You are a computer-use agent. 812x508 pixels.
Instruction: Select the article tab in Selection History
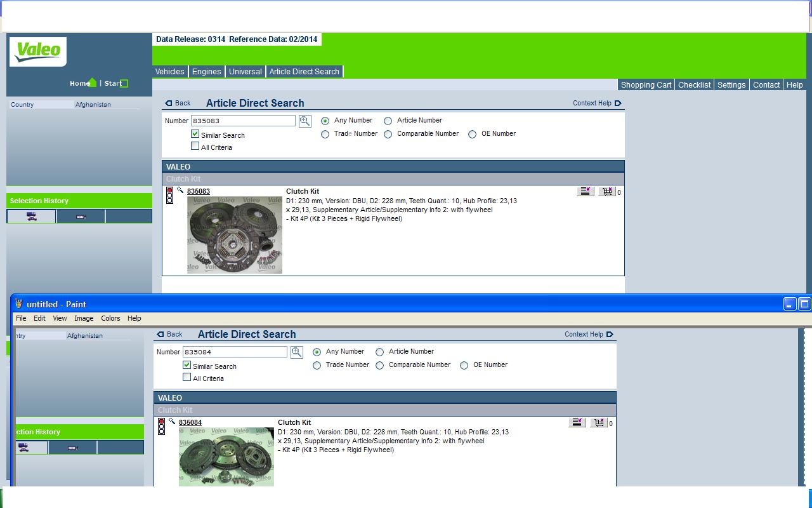(x=81, y=217)
